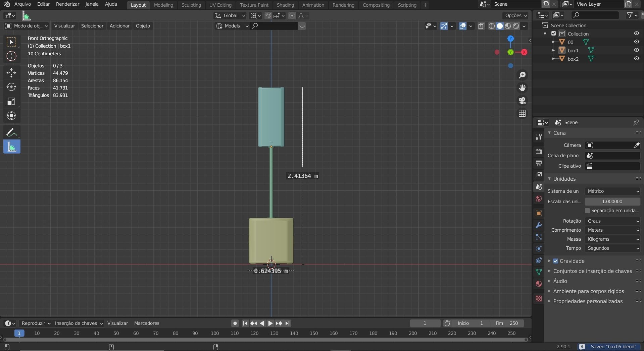This screenshot has width=644, height=351.
Task: Hide box2 in the outliner
Action: click(636, 59)
